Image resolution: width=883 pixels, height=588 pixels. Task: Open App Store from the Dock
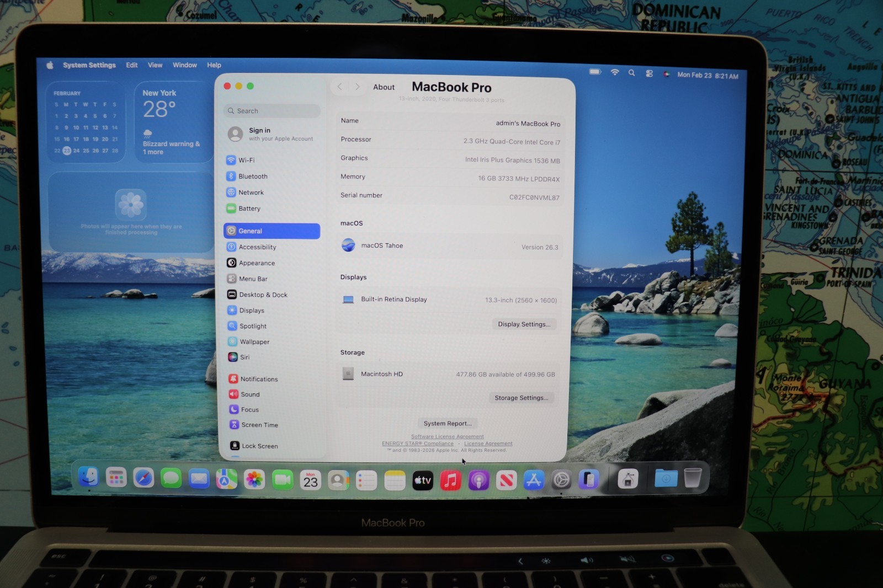pos(534,480)
